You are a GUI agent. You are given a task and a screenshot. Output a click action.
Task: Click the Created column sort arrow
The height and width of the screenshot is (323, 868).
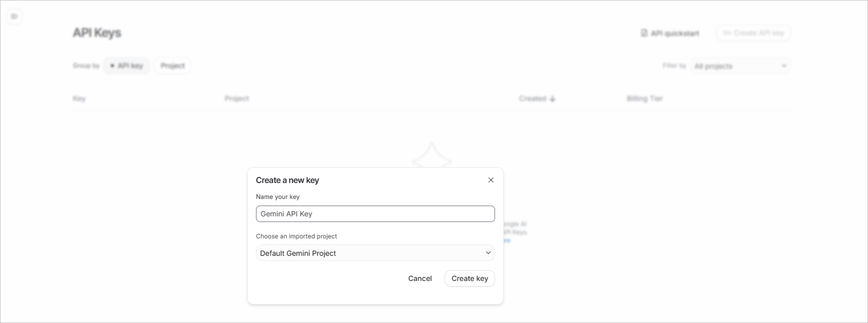(x=553, y=98)
